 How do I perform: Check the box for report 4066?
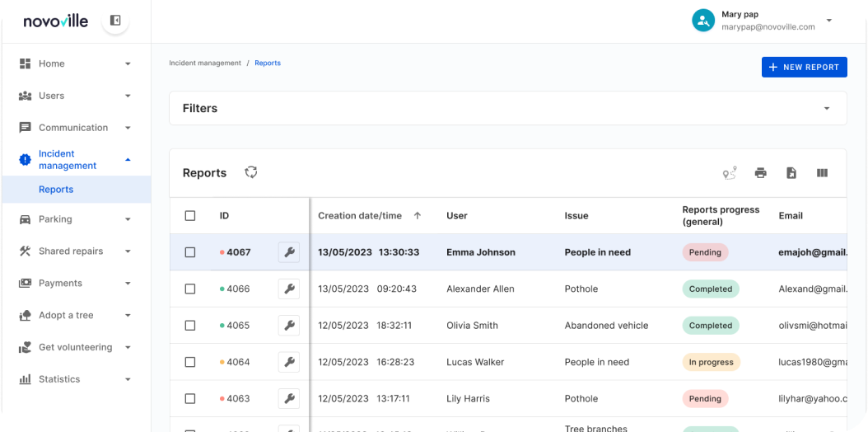click(x=190, y=289)
